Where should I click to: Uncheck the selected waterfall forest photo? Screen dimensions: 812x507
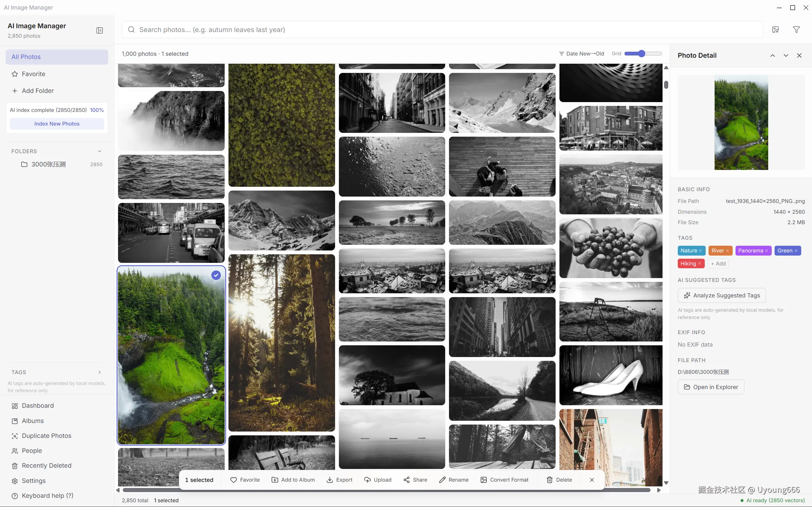click(x=216, y=275)
